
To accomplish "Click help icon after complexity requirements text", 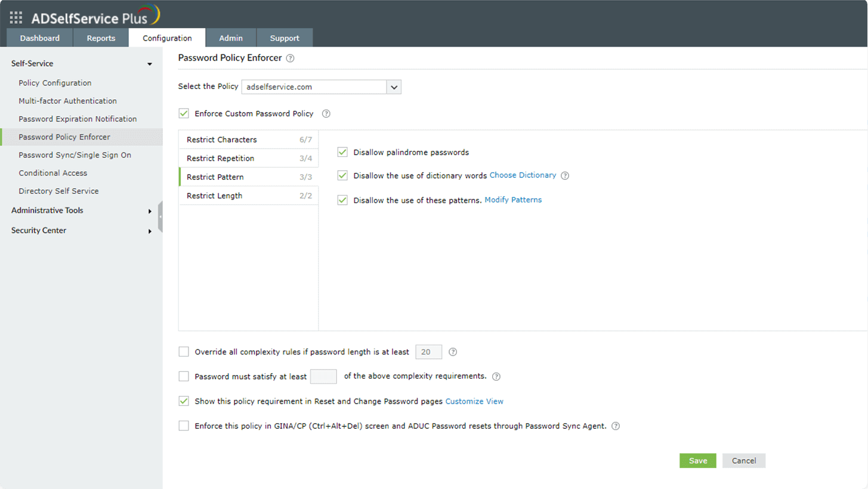I will (x=496, y=377).
